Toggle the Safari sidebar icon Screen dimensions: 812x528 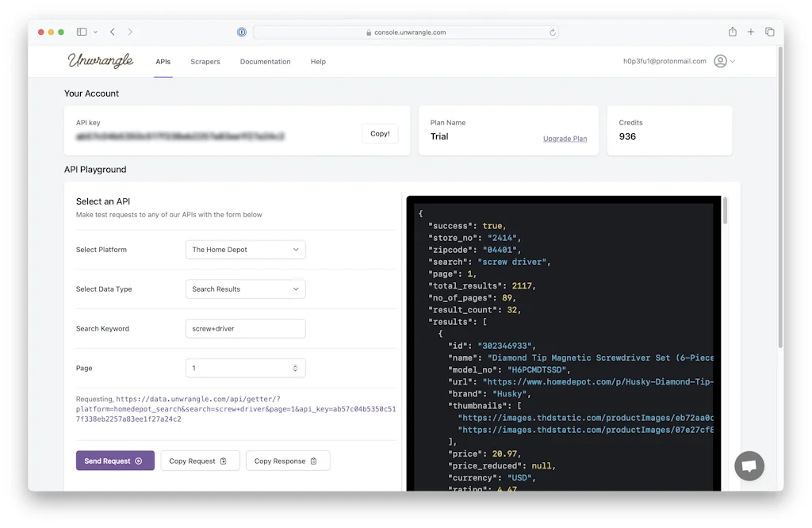82,32
